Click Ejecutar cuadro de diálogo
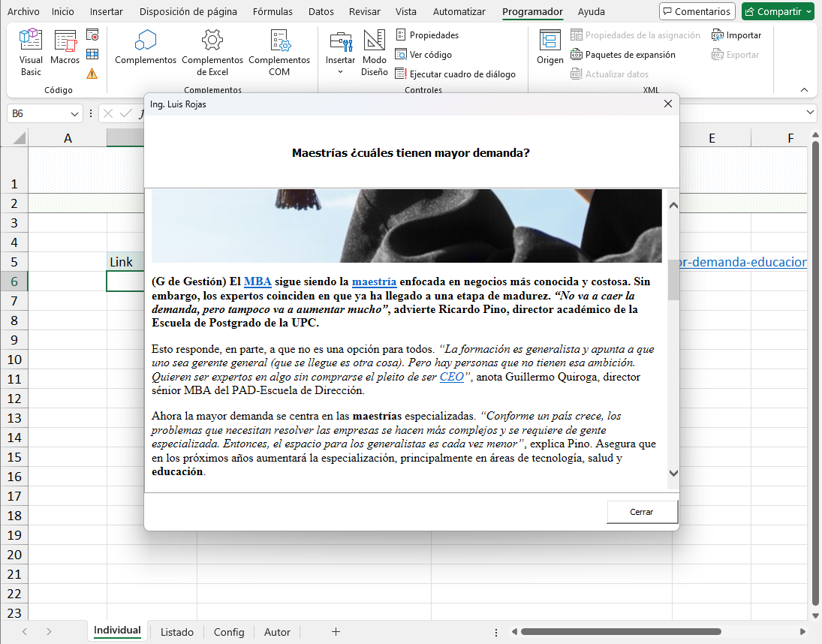Screen dimensions: 822x644 456,74
